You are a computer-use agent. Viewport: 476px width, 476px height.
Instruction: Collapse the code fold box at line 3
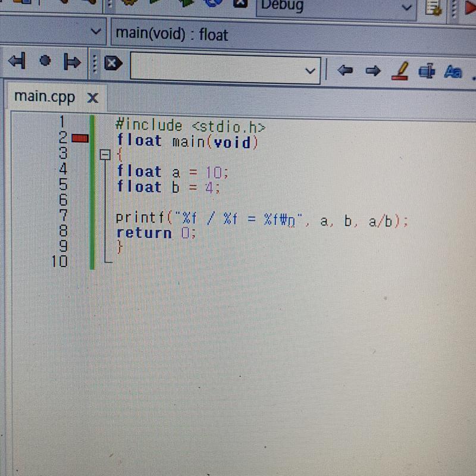point(105,155)
